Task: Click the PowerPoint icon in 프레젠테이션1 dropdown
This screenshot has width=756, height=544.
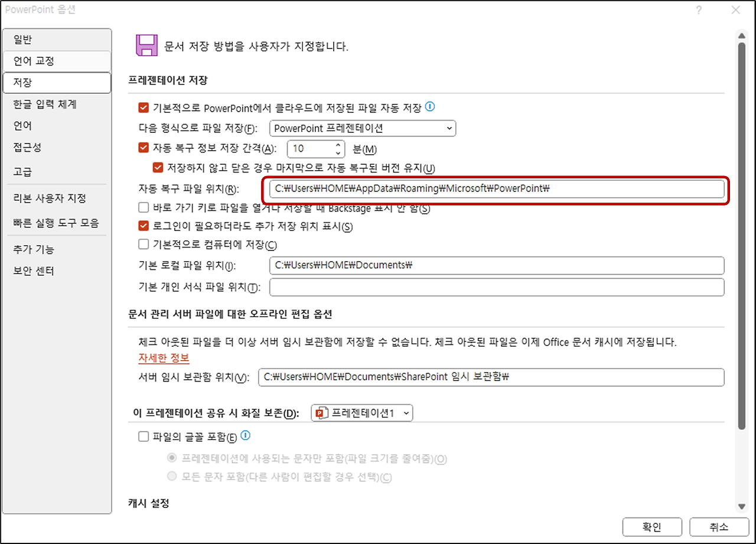Action: pos(321,413)
